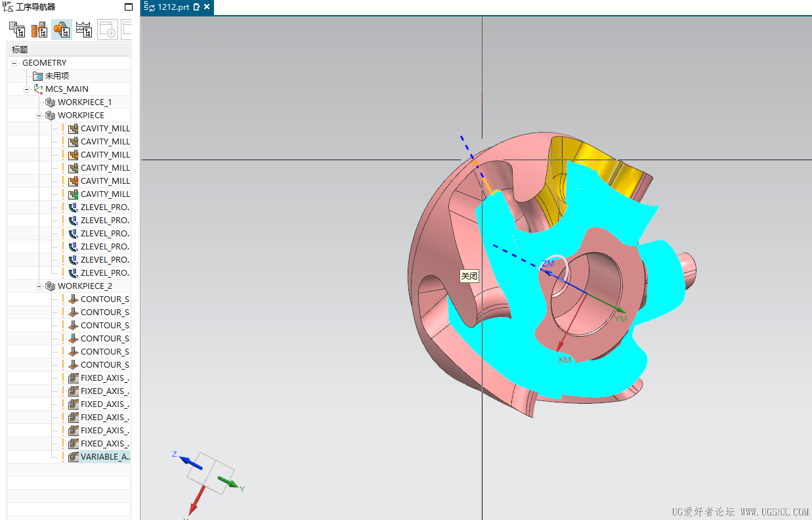
Task: Click the MCS_MAIN coordinate system icon
Action: click(x=38, y=89)
